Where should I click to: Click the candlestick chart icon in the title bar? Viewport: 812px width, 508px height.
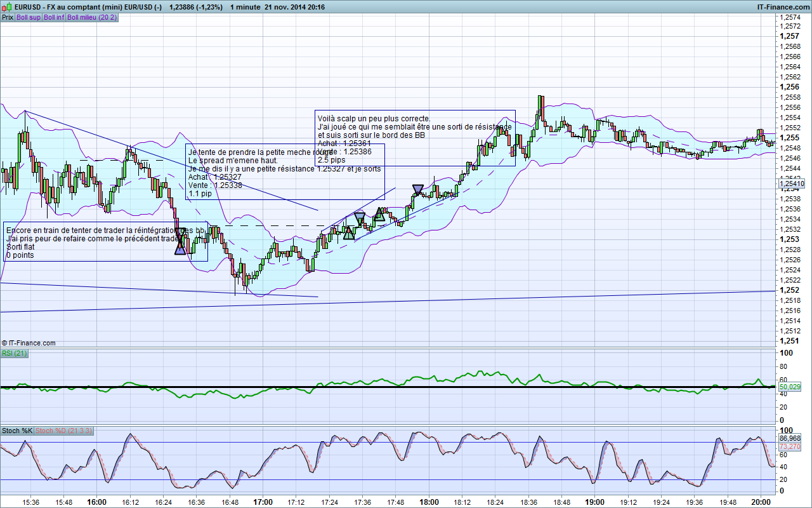coord(7,7)
